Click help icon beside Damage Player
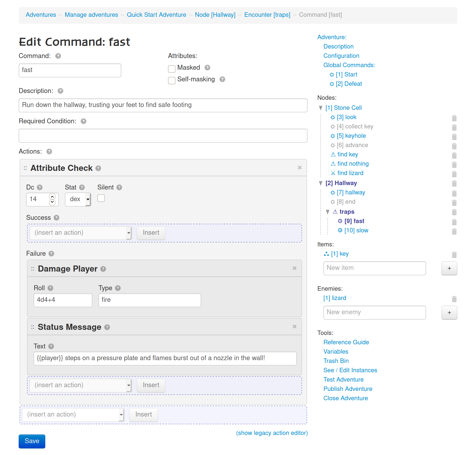Image resolution: width=476 pixels, height=455 pixels. (103, 269)
